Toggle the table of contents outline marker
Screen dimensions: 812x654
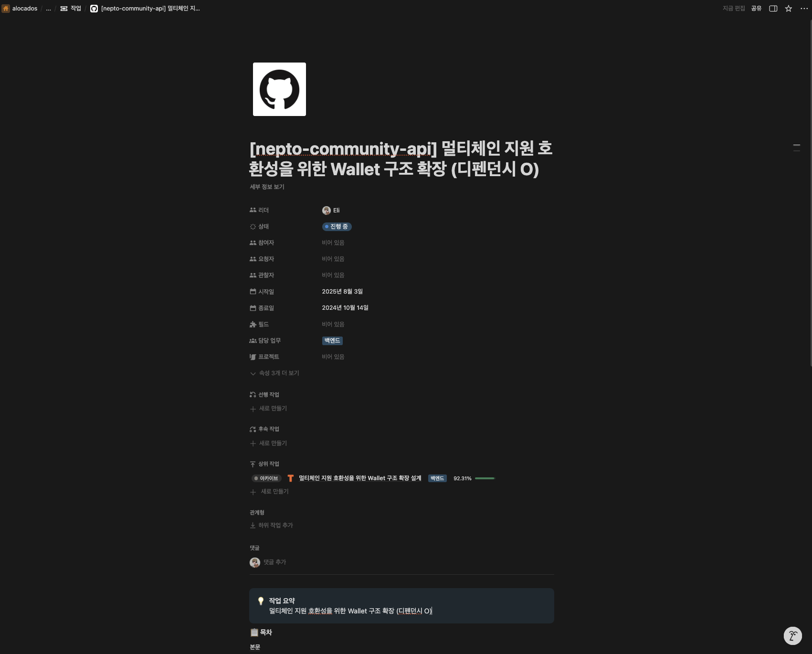point(797,148)
